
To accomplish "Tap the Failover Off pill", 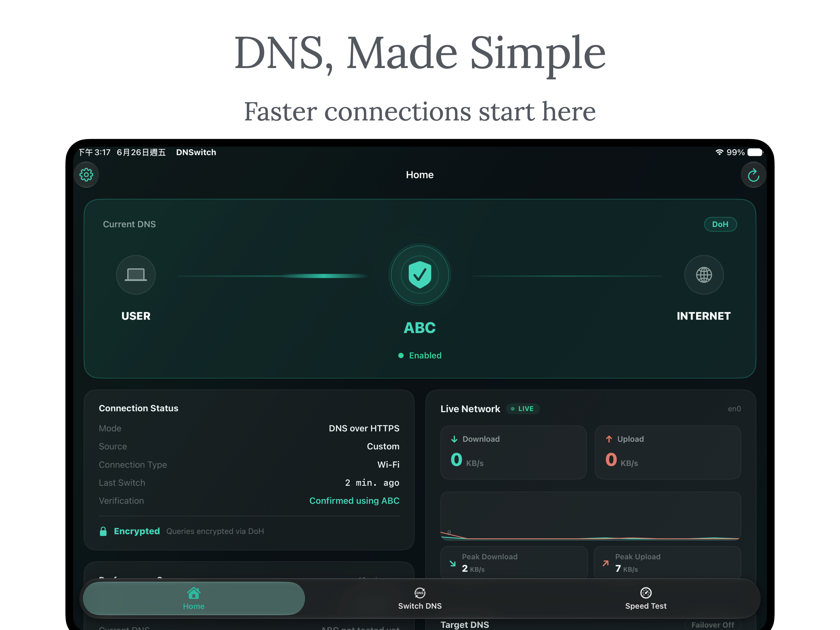I will (712, 625).
